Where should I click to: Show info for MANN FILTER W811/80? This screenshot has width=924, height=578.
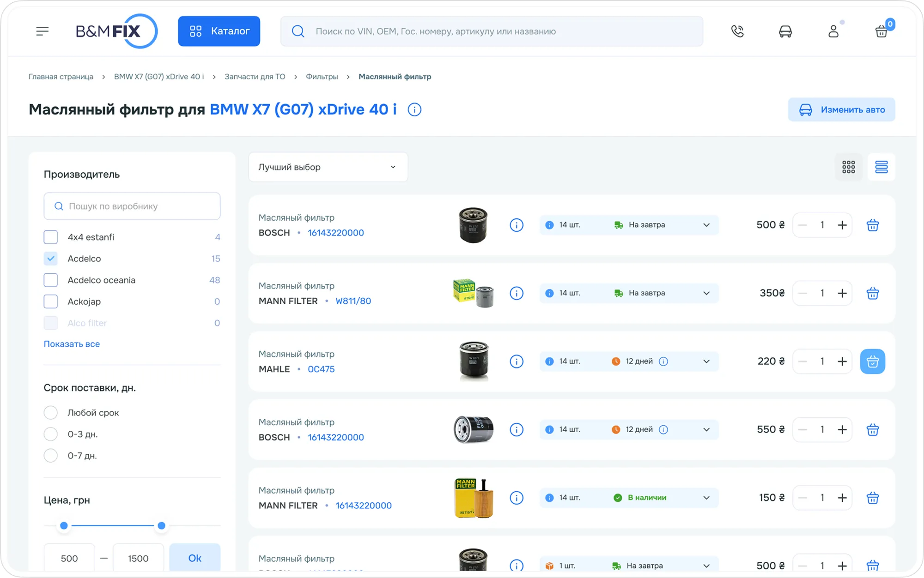coord(516,293)
